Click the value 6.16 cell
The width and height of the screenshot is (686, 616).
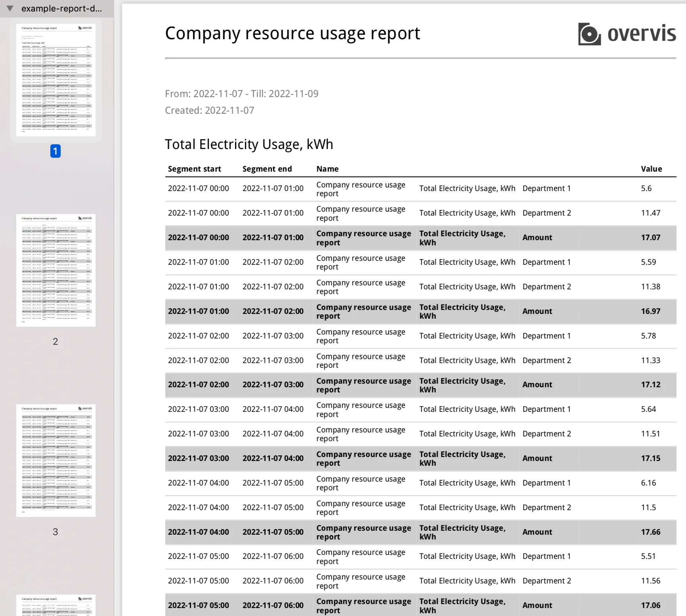pos(648,483)
